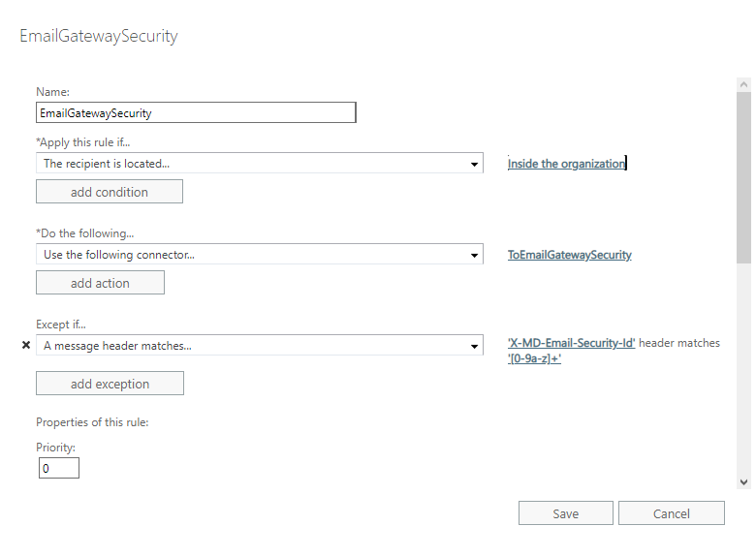Edit the 'X-MD-Email-Security-Id' header link
756x557 pixels.
[x=571, y=343]
